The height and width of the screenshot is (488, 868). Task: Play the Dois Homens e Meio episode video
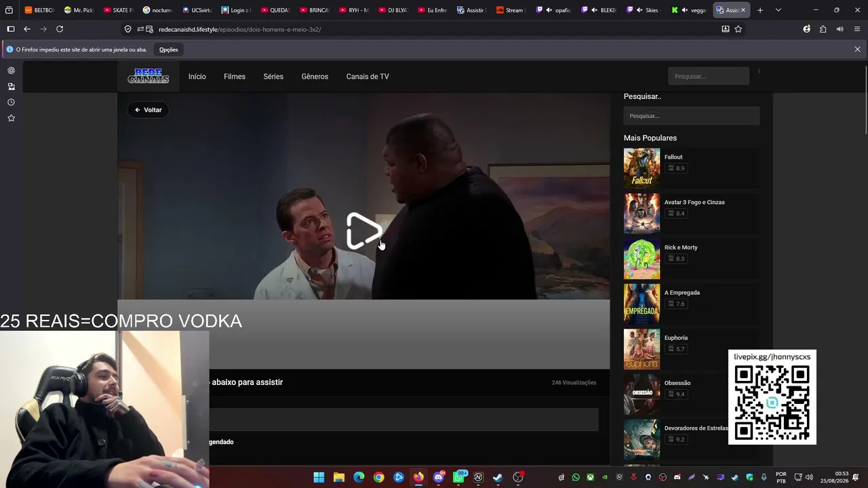coord(364,231)
